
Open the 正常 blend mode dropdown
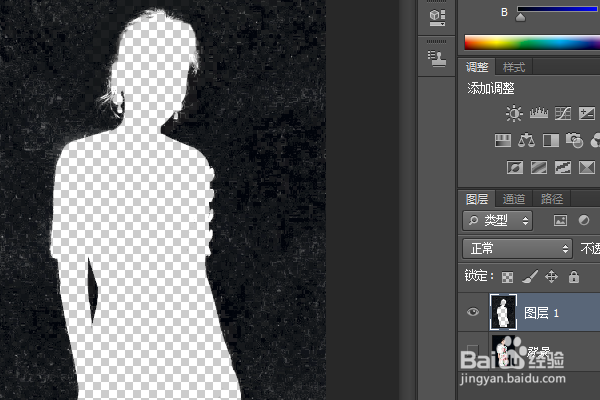click(517, 249)
